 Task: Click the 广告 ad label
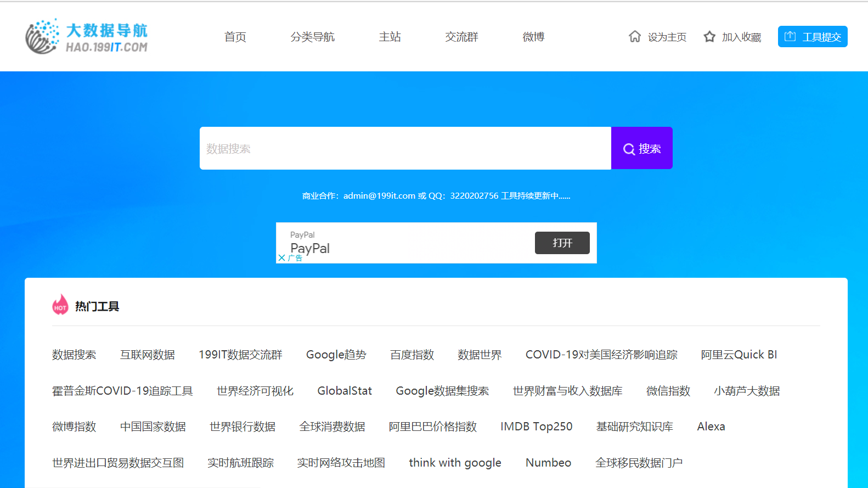[x=295, y=258]
